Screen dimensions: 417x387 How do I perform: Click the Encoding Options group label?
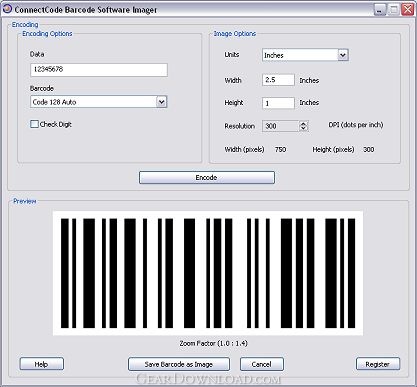coord(47,34)
